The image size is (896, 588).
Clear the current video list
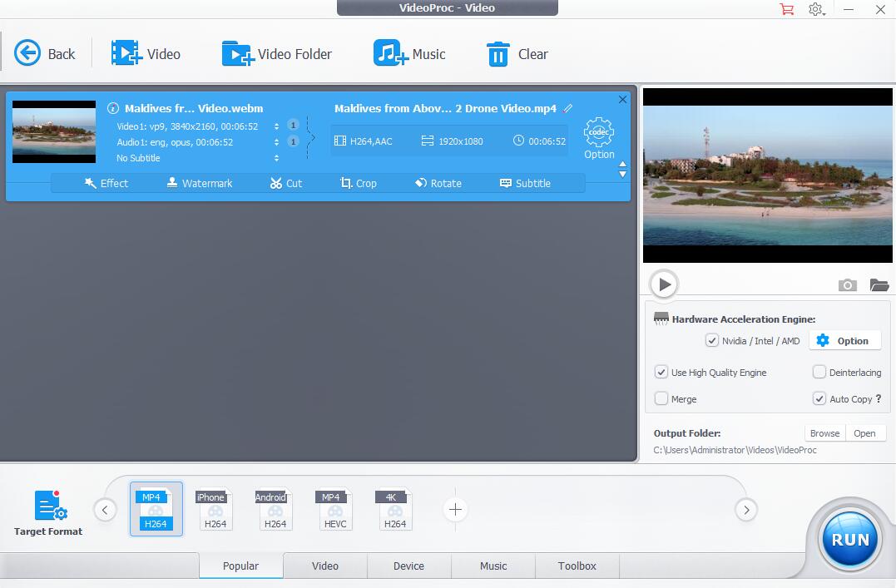tap(517, 53)
